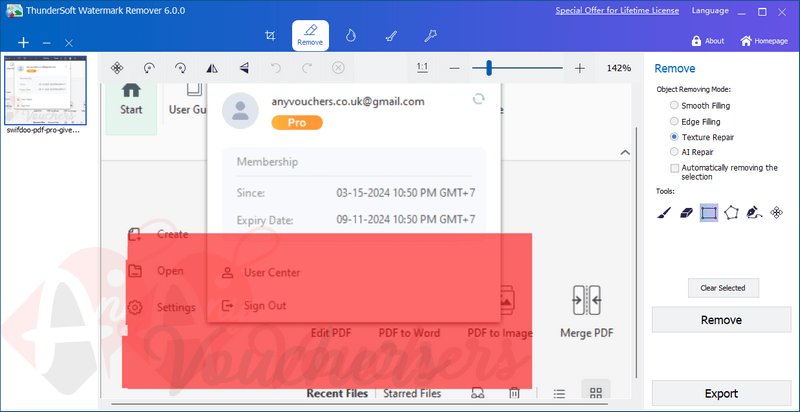This screenshot has height=412, width=800.
Task: Click the zoom slider handle
Action: click(489, 68)
